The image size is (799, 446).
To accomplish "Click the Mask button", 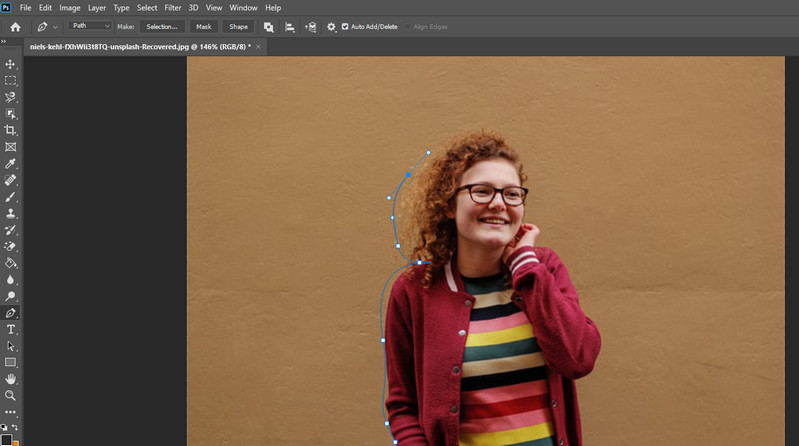I will tap(203, 27).
